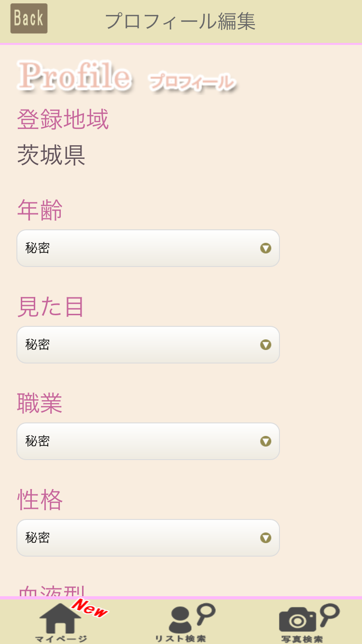Click the 性格 dropdown arrow icon

click(x=265, y=538)
